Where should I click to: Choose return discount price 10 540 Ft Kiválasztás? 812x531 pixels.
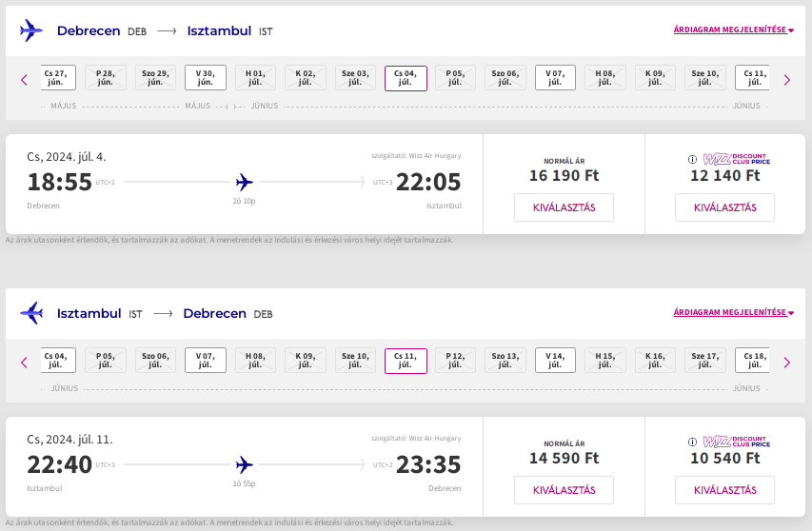pos(725,490)
